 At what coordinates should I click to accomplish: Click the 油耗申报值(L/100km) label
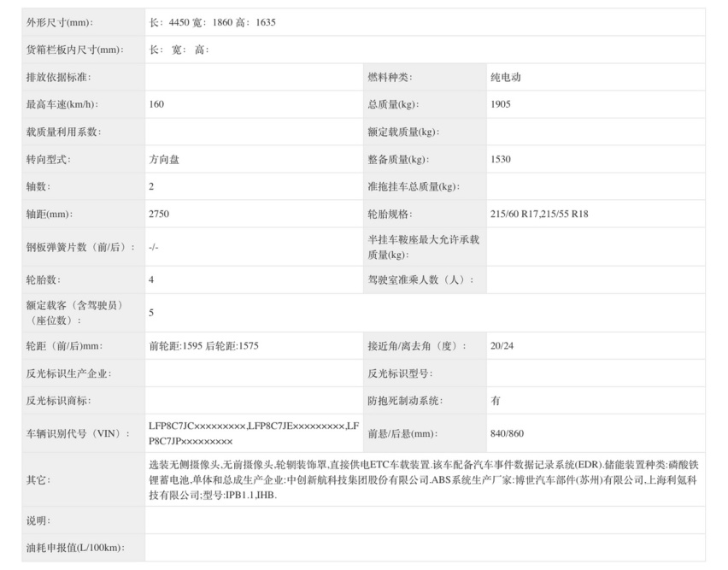point(75,548)
